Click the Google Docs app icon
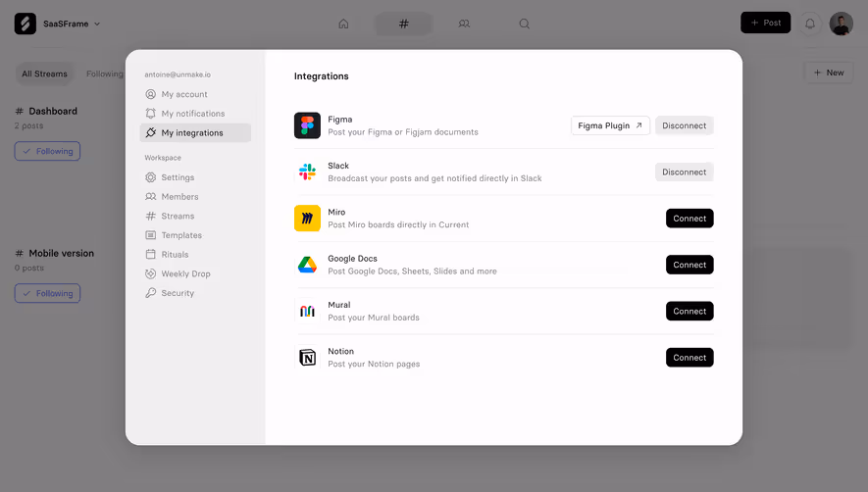This screenshot has height=492, width=868. pos(307,265)
